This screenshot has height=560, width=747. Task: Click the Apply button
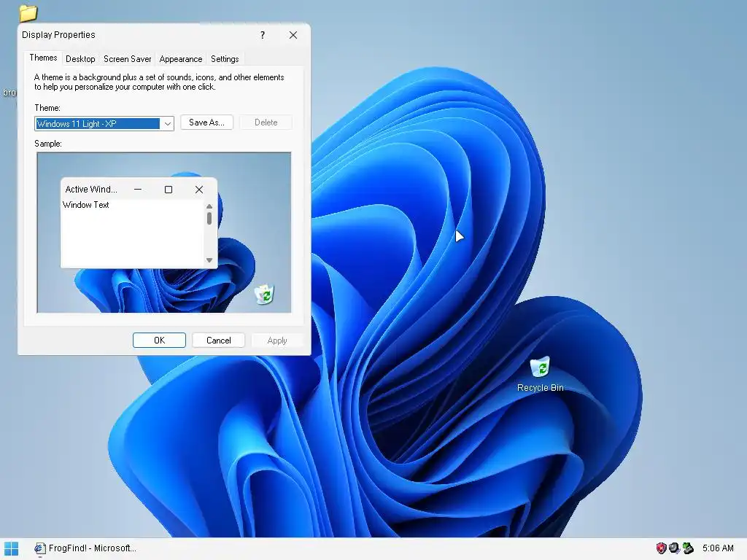pos(277,341)
